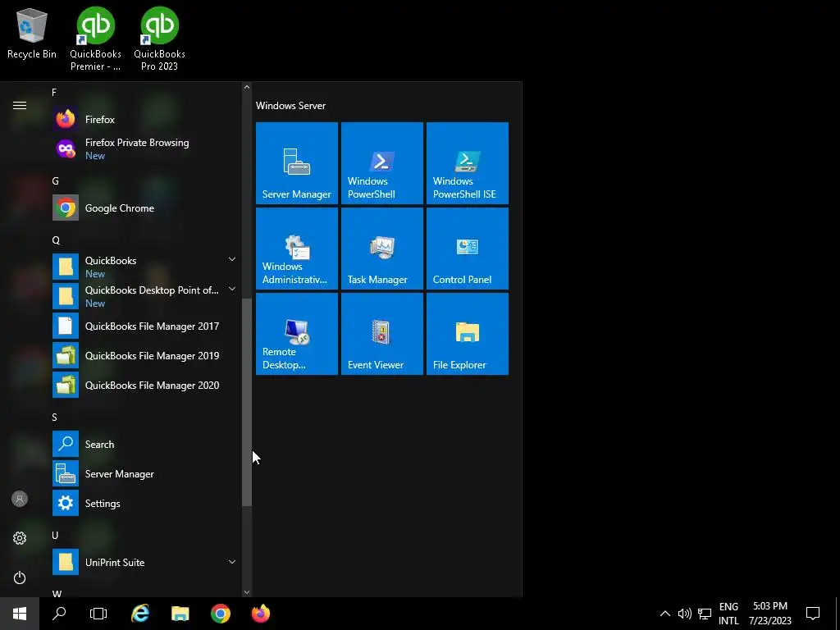Open the Settings gear in Start sidebar

(x=20, y=538)
